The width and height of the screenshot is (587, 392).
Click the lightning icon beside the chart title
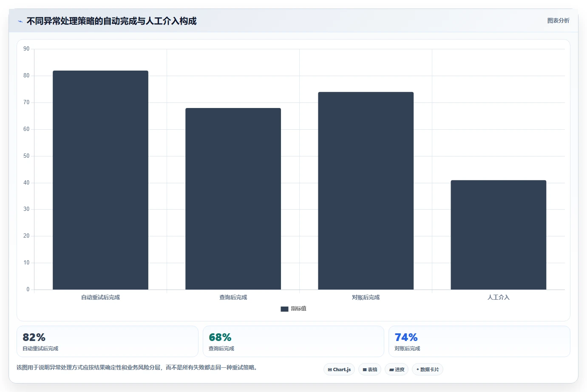point(20,21)
